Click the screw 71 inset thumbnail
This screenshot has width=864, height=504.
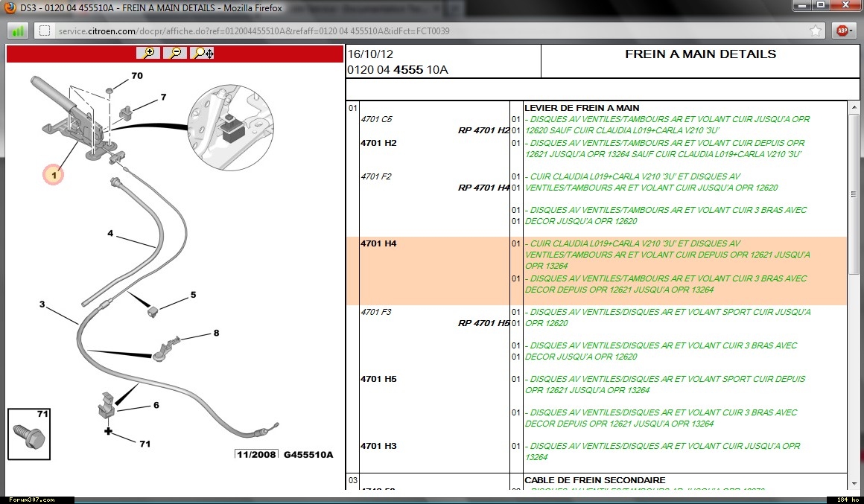point(30,434)
